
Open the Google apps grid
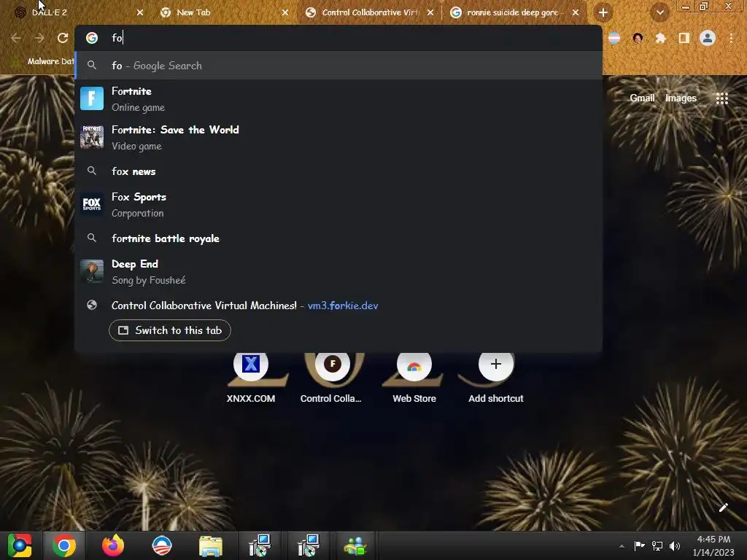coord(721,98)
